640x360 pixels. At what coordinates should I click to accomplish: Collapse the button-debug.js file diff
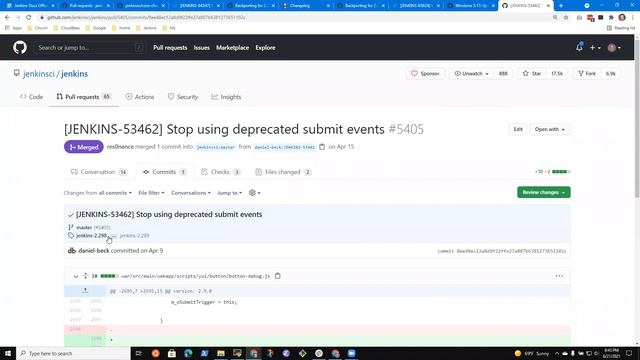[x=76, y=276]
